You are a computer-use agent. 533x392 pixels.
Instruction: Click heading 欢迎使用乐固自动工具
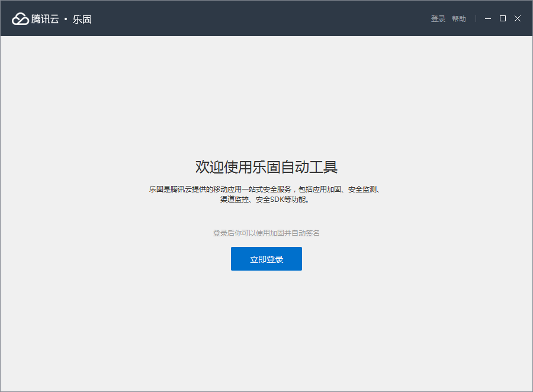click(x=266, y=167)
